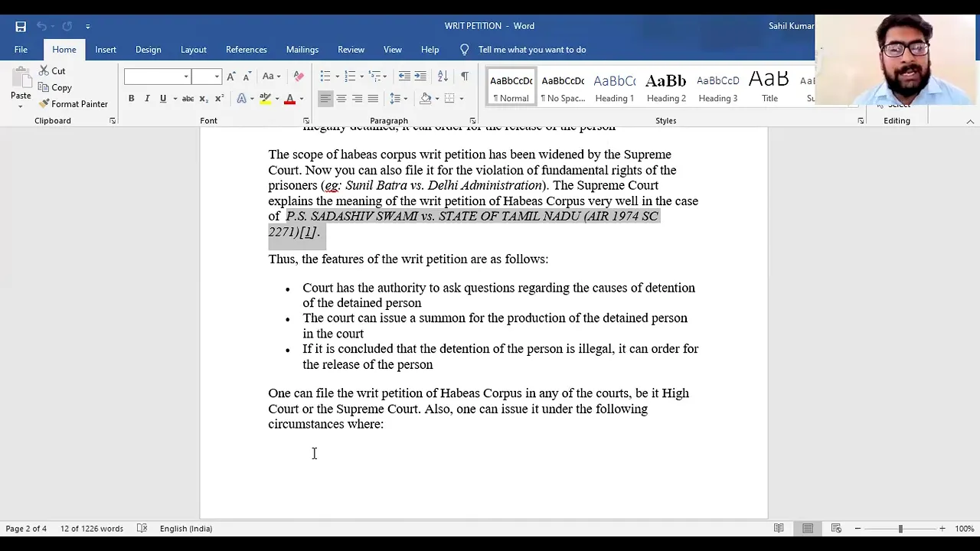This screenshot has width=980, height=551.
Task: Sort the selected text
Action: [443, 77]
